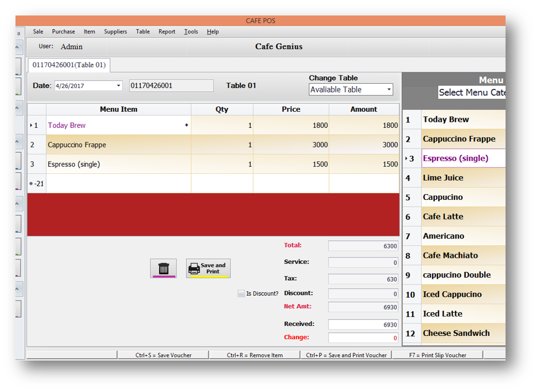This screenshot has width=537, height=392.
Task: Switch to the 01170426001(Table 01) tab
Action: [x=69, y=65]
